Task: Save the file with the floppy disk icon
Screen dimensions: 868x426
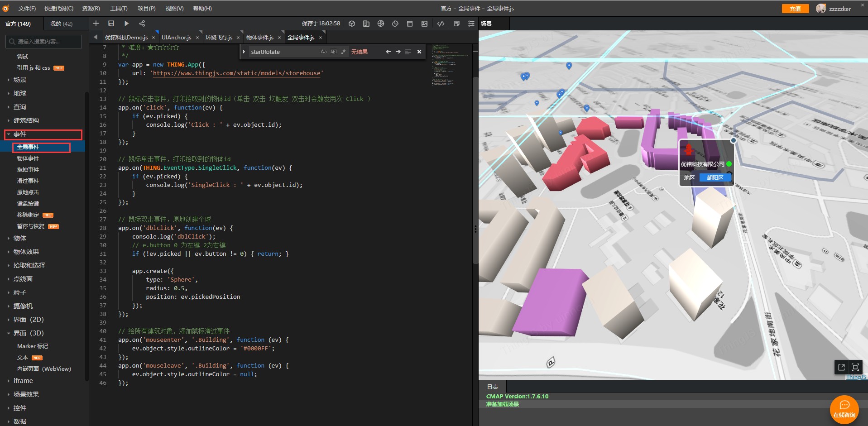Action: (x=111, y=24)
